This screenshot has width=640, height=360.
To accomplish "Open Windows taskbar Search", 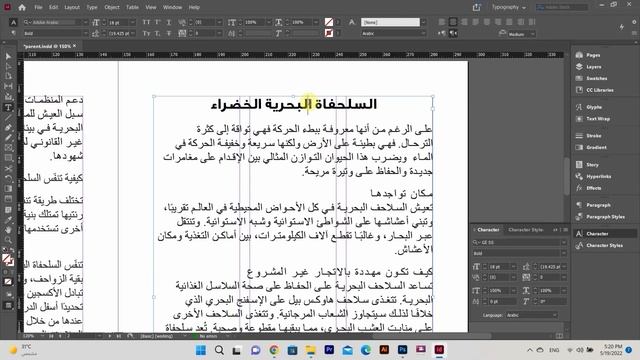I will coord(219,350).
